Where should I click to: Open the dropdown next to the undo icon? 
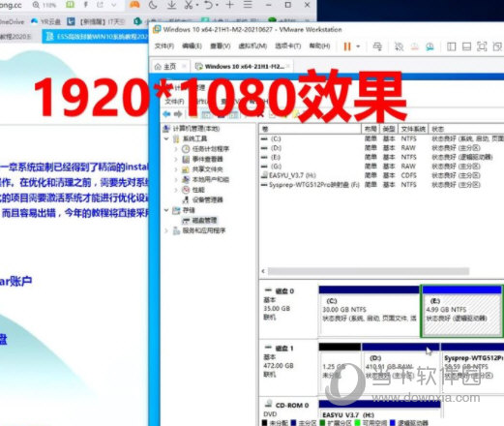pyautogui.click(x=217, y=5)
